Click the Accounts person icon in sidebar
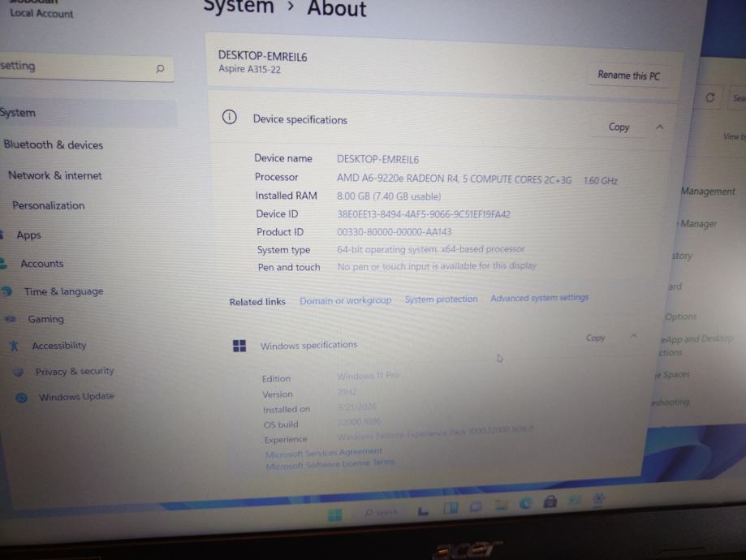This screenshot has width=746, height=560. (3, 264)
